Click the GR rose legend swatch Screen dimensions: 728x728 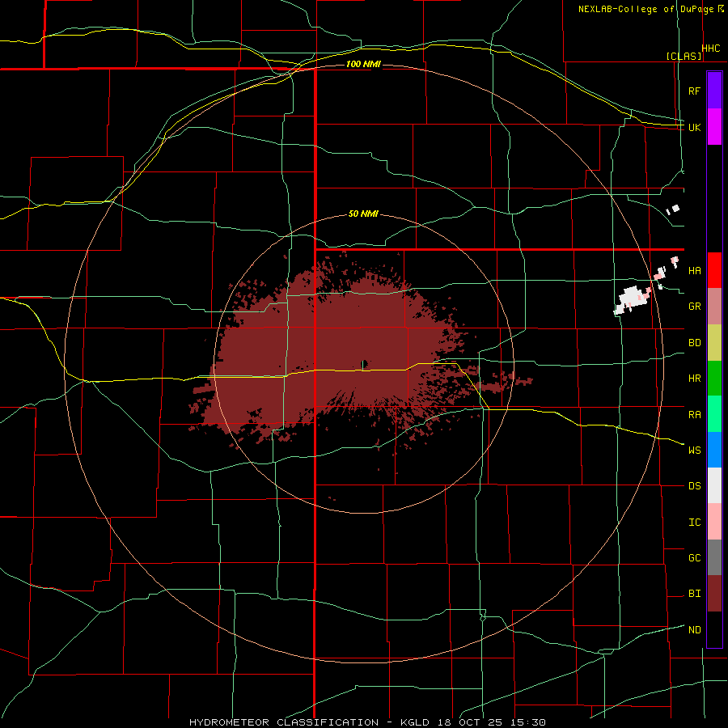[714, 307]
